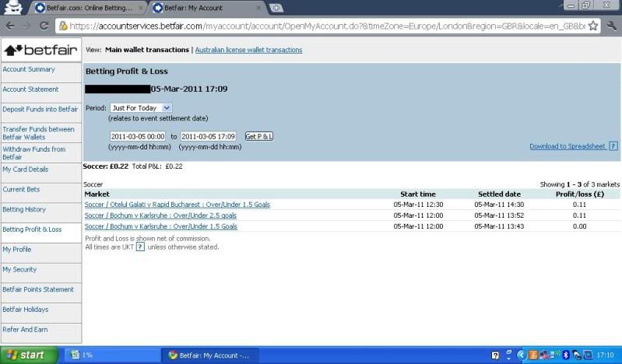Click Settled date column header

(x=499, y=194)
